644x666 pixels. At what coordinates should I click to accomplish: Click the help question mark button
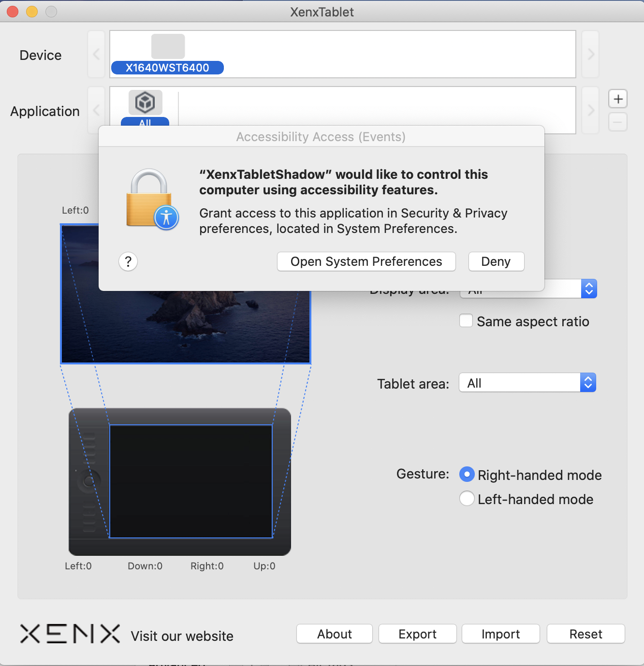point(128,261)
